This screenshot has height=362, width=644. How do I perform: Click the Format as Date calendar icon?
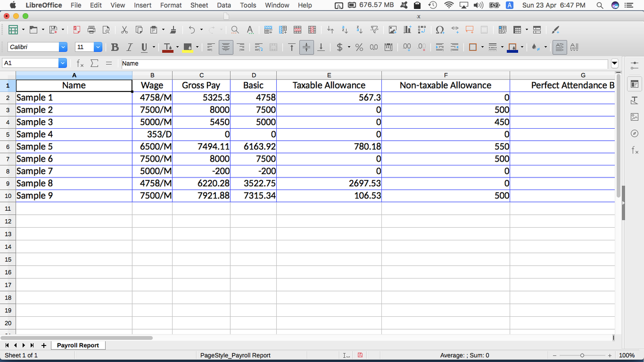click(388, 47)
